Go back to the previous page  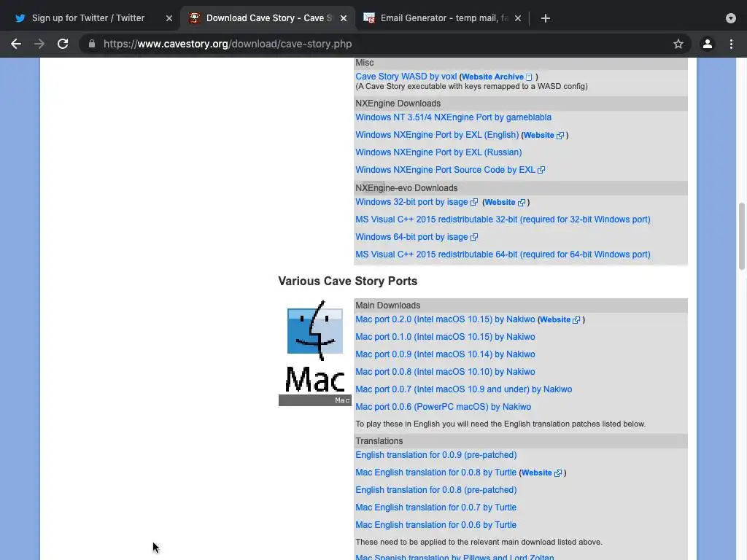pyautogui.click(x=16, y=44)
